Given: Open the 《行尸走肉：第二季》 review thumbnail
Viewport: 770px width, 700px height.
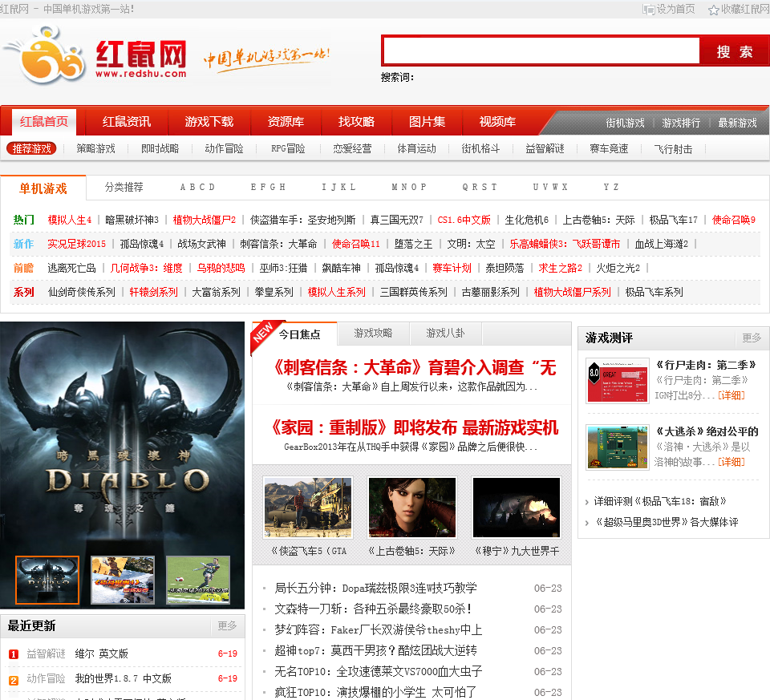Looking at the screenshot, I should pyautogui.click(x=618, y=381).
